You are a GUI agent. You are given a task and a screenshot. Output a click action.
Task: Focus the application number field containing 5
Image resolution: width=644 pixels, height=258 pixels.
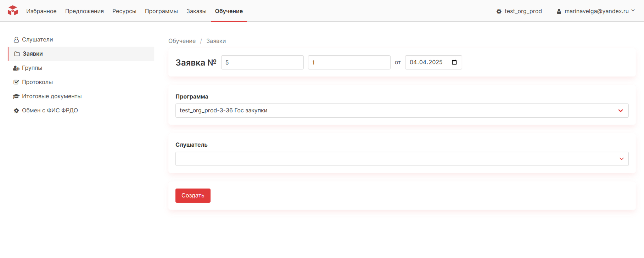tap(262, 62)
